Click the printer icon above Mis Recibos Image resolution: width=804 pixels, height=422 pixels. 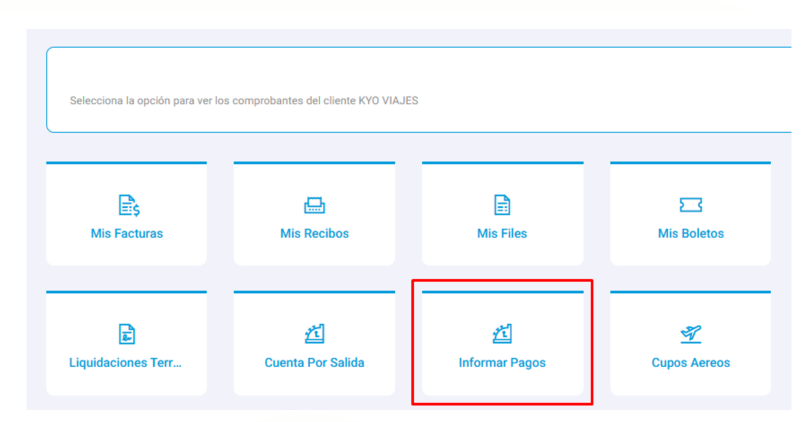(314, 205)
